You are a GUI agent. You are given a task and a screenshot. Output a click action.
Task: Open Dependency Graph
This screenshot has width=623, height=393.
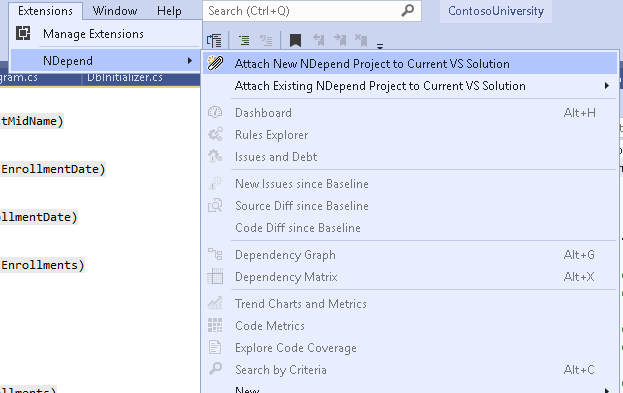pos(410,255)
